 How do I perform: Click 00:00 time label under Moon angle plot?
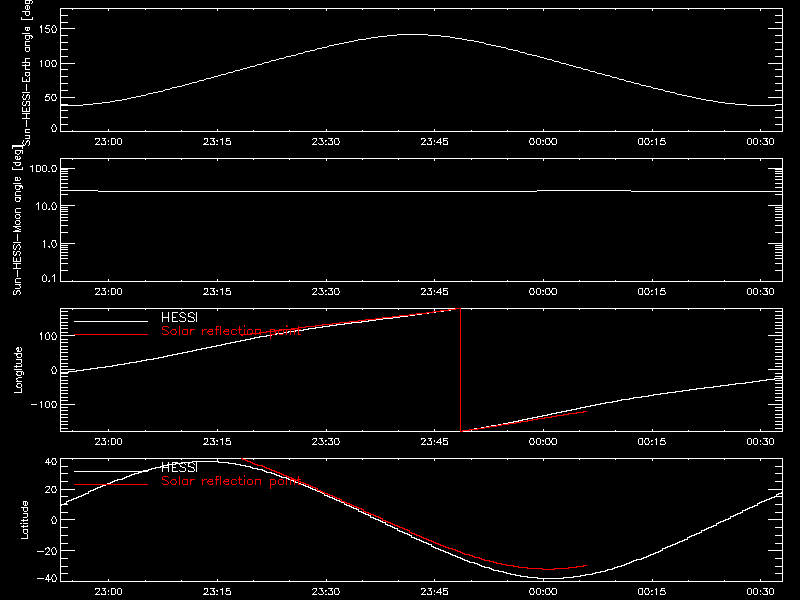(543, 292)
